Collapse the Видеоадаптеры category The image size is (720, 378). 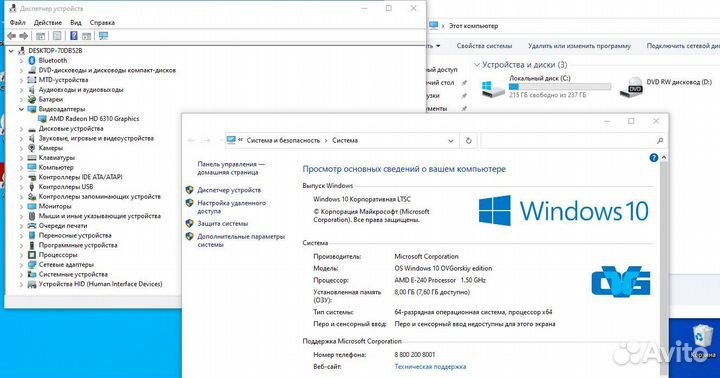(21, 109)
